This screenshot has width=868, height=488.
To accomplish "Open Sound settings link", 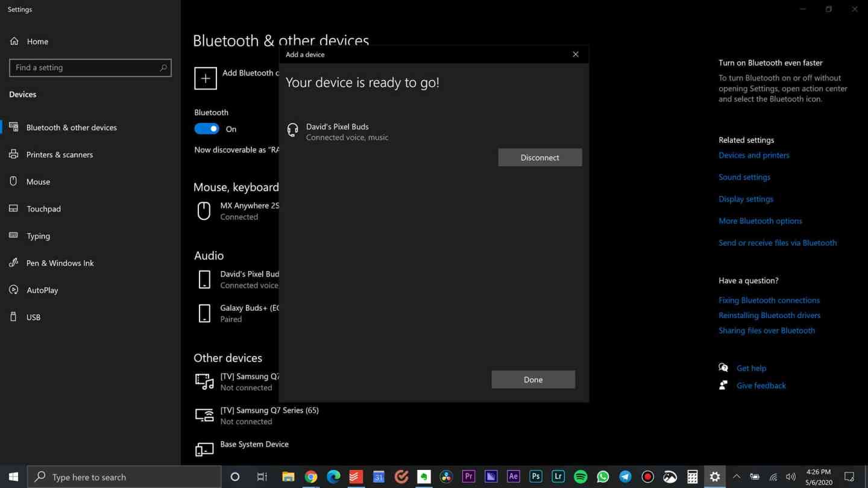I will tap(744, 177).
